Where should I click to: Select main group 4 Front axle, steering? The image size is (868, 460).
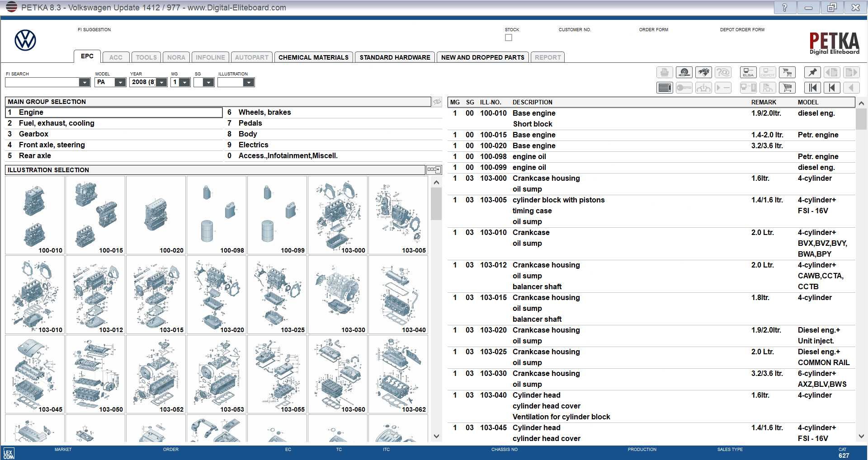[114, 145]
